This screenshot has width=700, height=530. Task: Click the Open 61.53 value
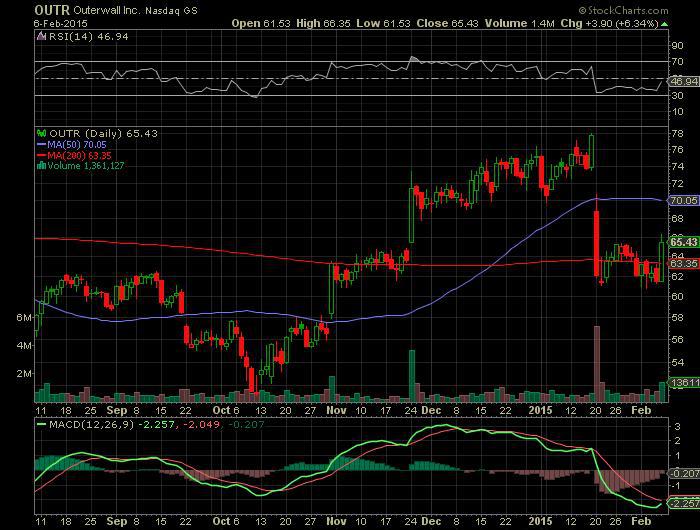(x=261, y=23)
